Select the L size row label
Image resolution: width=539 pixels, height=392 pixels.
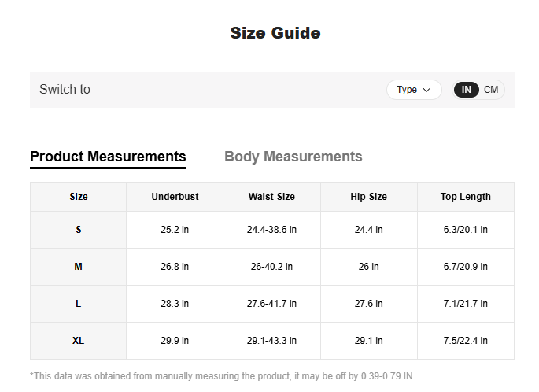point(79,304)
